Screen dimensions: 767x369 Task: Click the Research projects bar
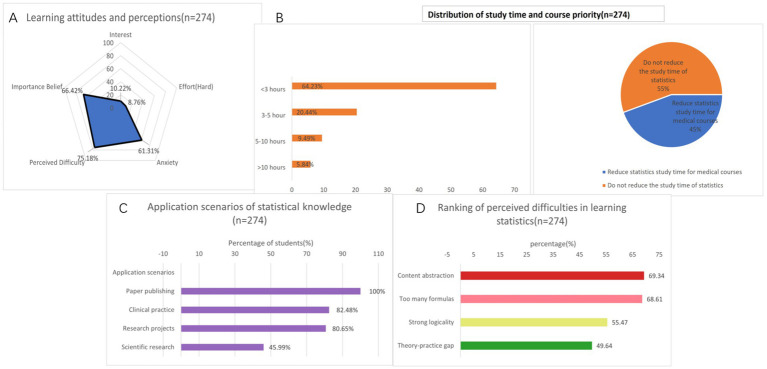[253, 328]
